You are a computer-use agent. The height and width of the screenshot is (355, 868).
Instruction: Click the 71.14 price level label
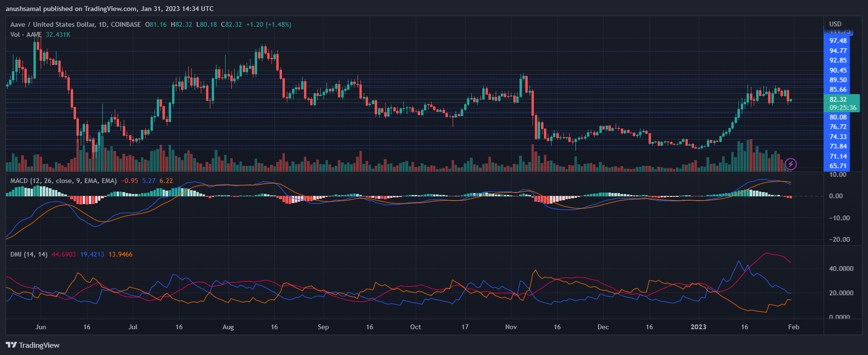[838, 156]
